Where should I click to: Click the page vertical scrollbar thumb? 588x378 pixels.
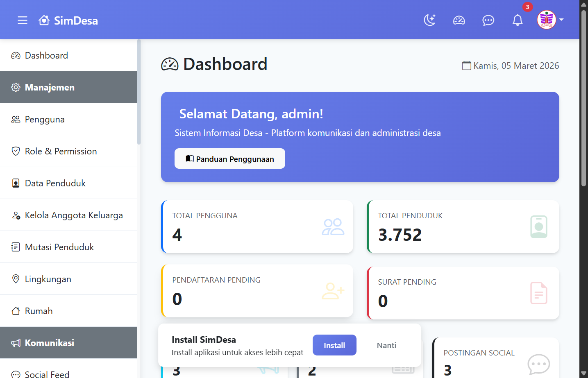point(584,98)
